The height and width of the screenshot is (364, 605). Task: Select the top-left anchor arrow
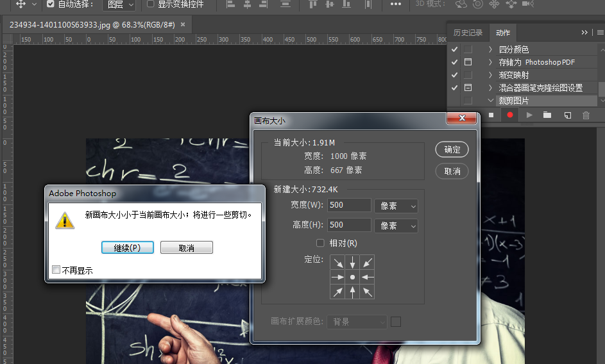coord(337,262)
